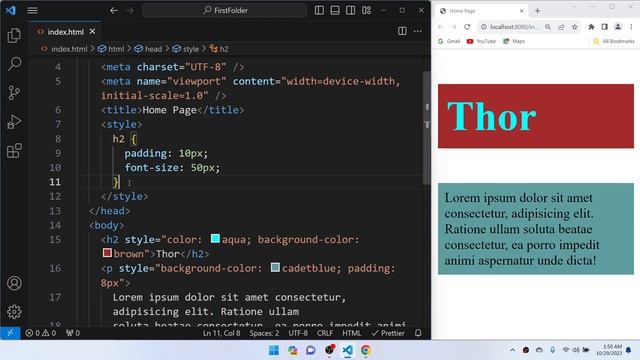Go forward in VS Code navigation history

[130, 10]
